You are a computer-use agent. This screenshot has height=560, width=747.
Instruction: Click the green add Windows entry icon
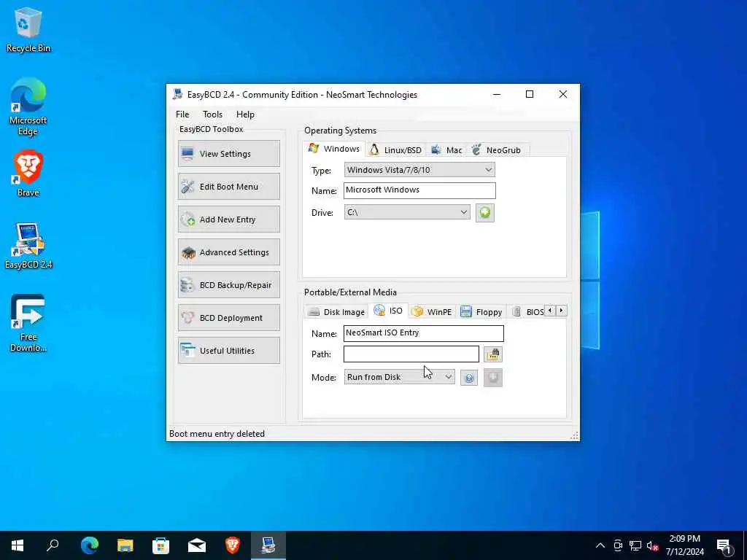coord(485,212)
